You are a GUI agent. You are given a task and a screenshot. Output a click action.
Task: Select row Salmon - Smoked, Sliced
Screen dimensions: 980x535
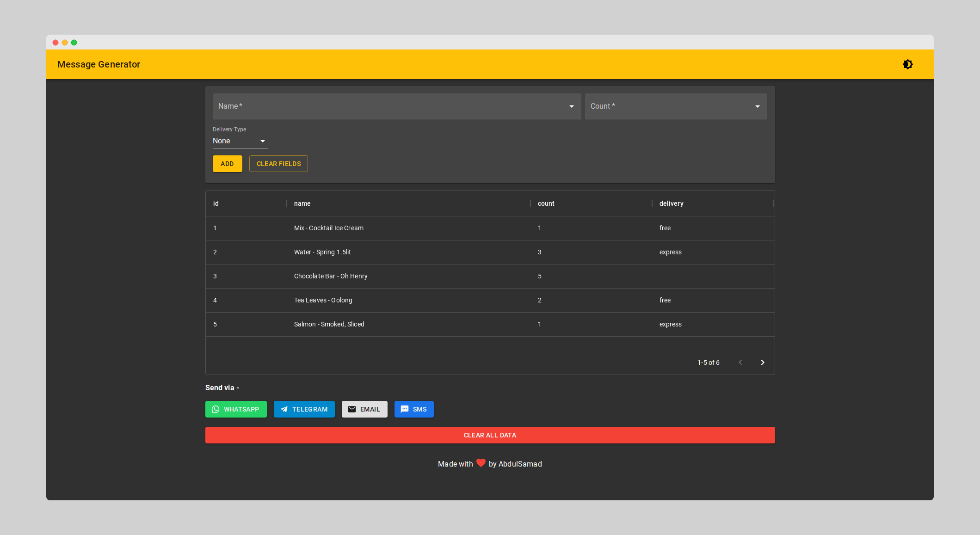(x=490, y=324)
